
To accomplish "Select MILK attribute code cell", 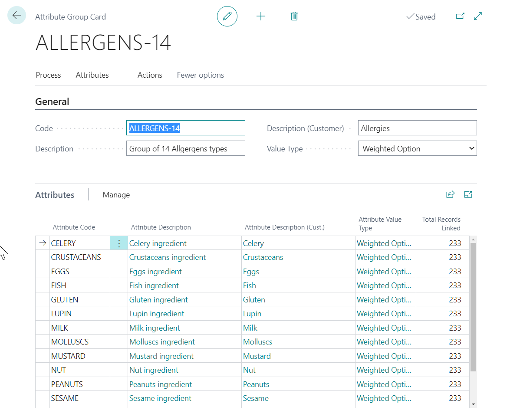I will (x=80, y=328).
